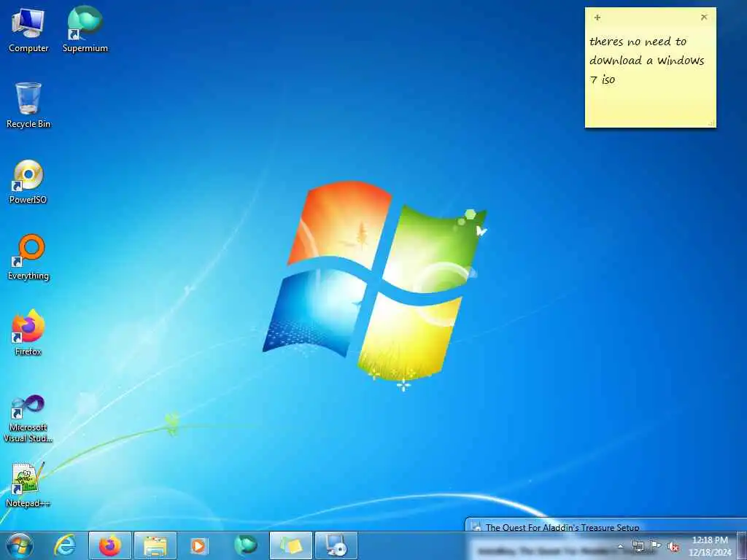Open the Computer desktop icon
This screenshot has width=747, height=560.
point(28,31)
